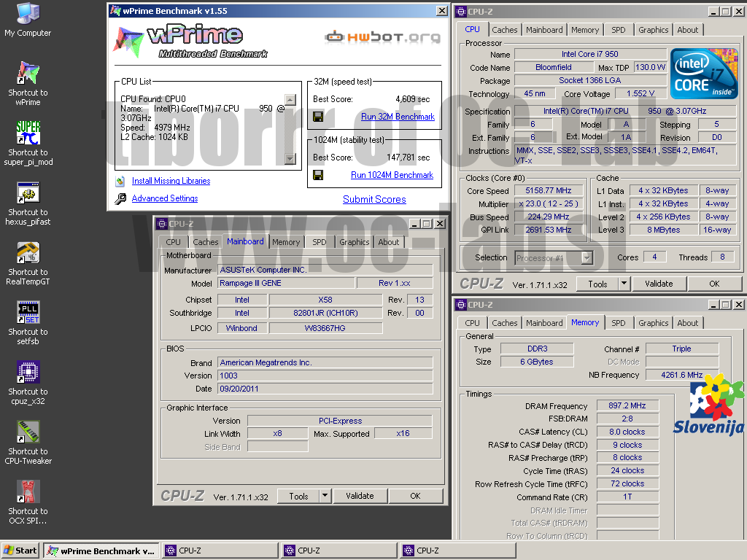Click the Intel(R) Core(TM) i7 CPU 950 specification field
747x560 pixels.
click(625, 111)
